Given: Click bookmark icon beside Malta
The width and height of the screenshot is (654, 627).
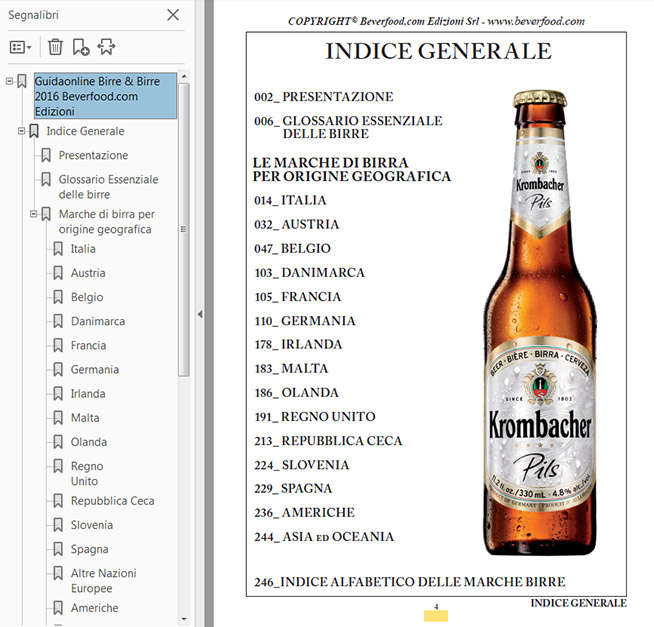Looking at the screenshot, I should pos(58,418).
